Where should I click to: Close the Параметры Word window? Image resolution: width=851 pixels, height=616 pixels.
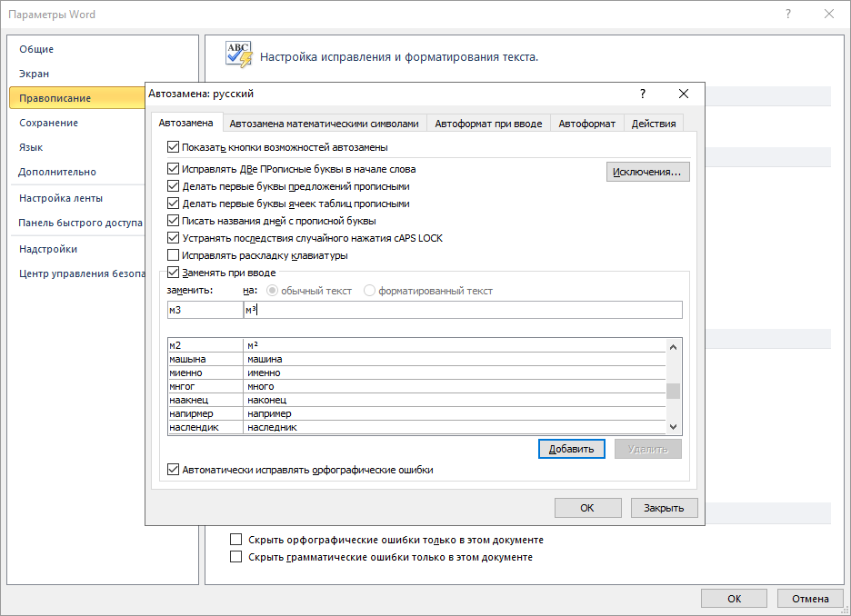click(x=829, y=15)
